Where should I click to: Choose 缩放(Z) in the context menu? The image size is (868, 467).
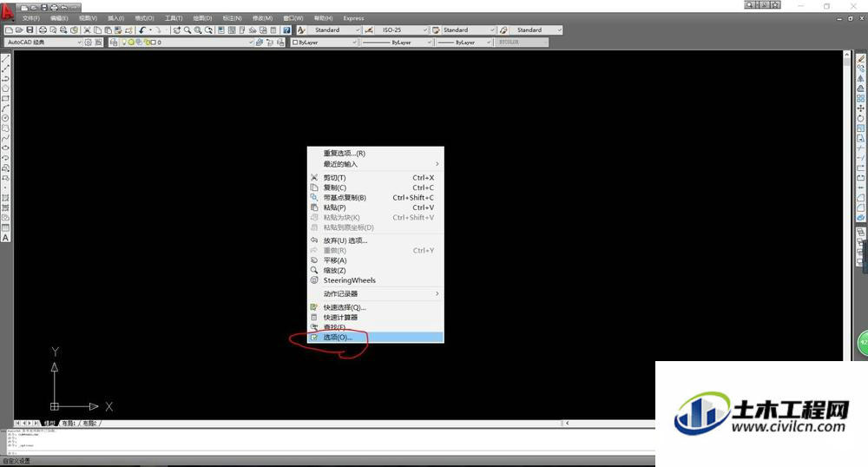tap(375, 270)
